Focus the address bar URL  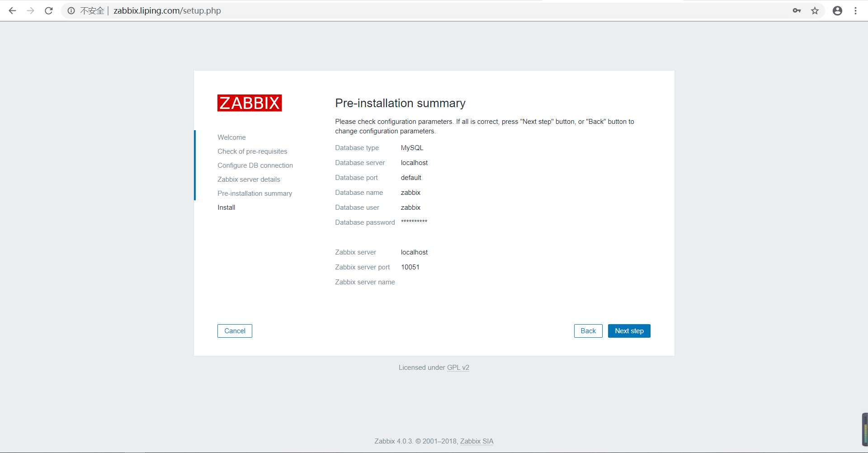[167, 10]
